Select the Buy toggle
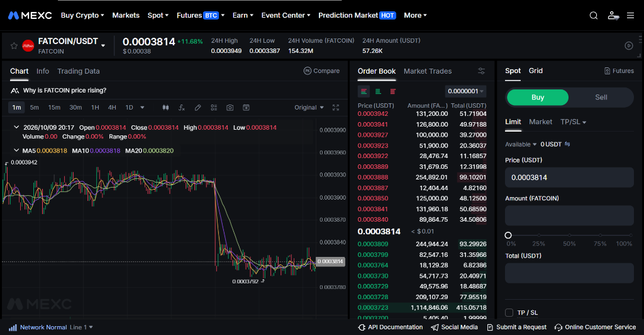 pos(538,98)
